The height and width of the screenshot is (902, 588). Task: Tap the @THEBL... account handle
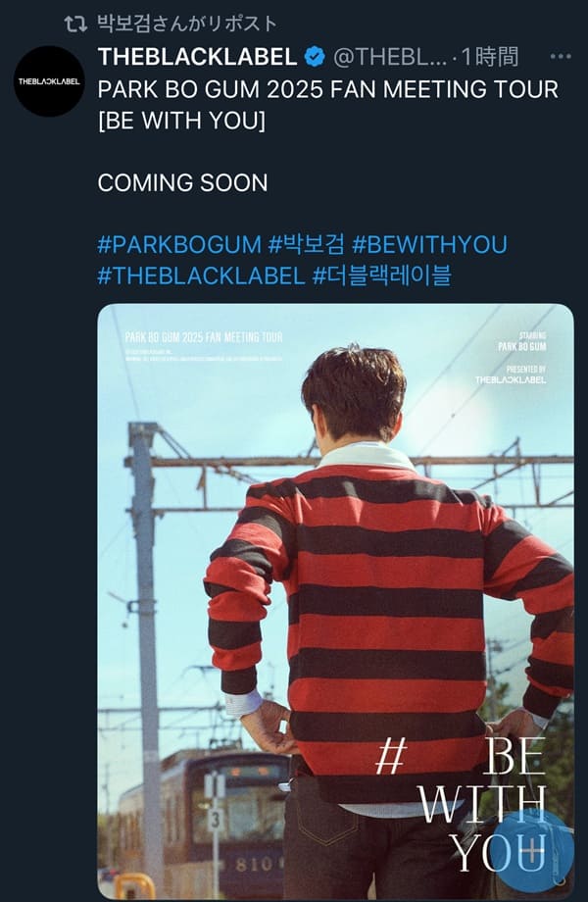pos(390,57)
